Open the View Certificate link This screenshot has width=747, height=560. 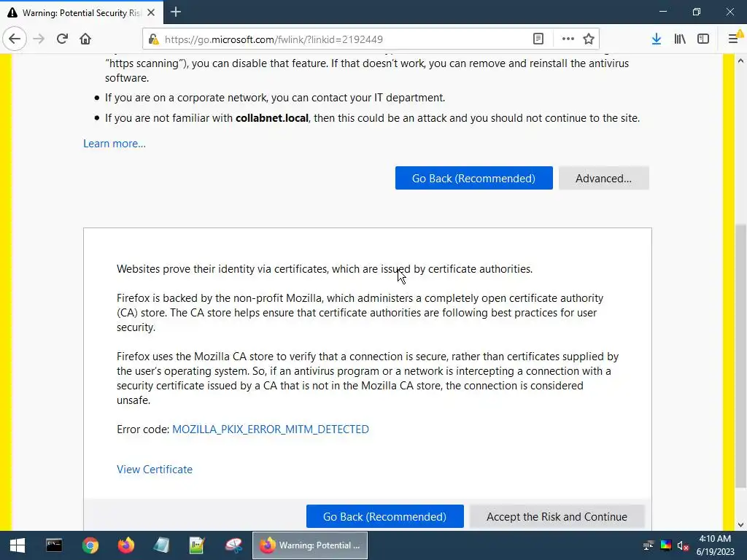(x=155, y=469)
